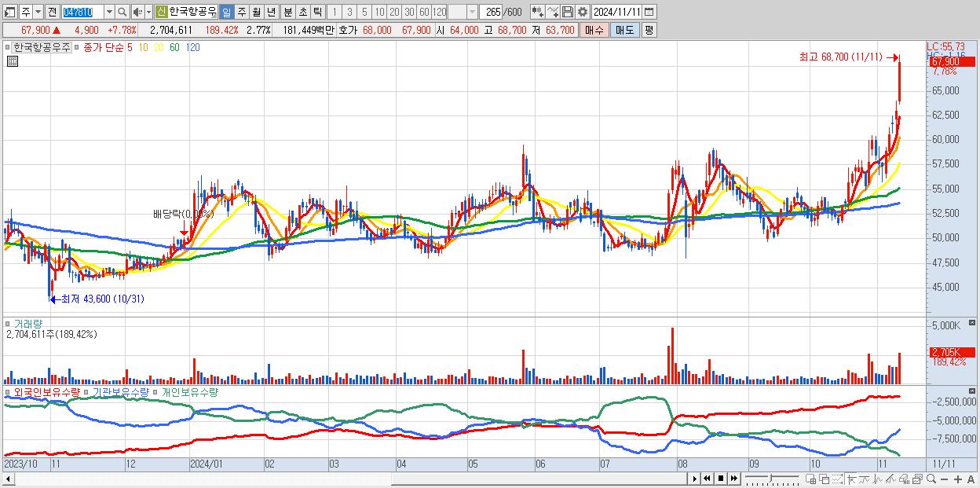Click the 개인보유수량 legend marker
980x488 pixels.
(155, 392)
